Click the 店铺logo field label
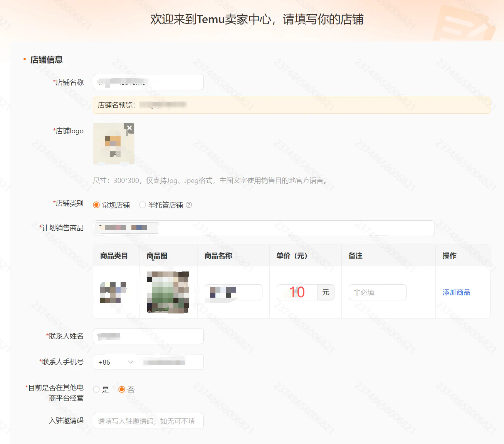Viewport: 504px width, 444px height. coord(68,131)
